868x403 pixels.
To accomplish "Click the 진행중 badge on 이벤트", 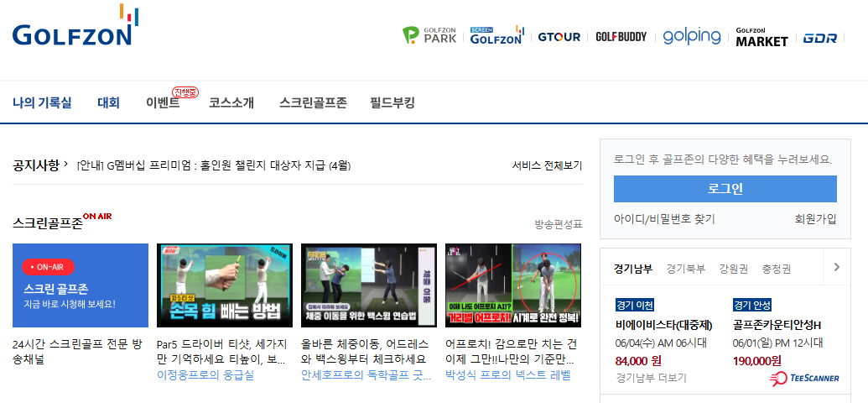I will 185,92.
